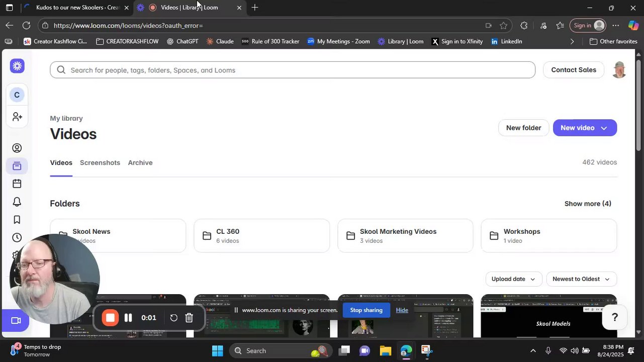Click the Windows taskbar Search box
This screenshot has width=644, height=362.
pos(280,351)
